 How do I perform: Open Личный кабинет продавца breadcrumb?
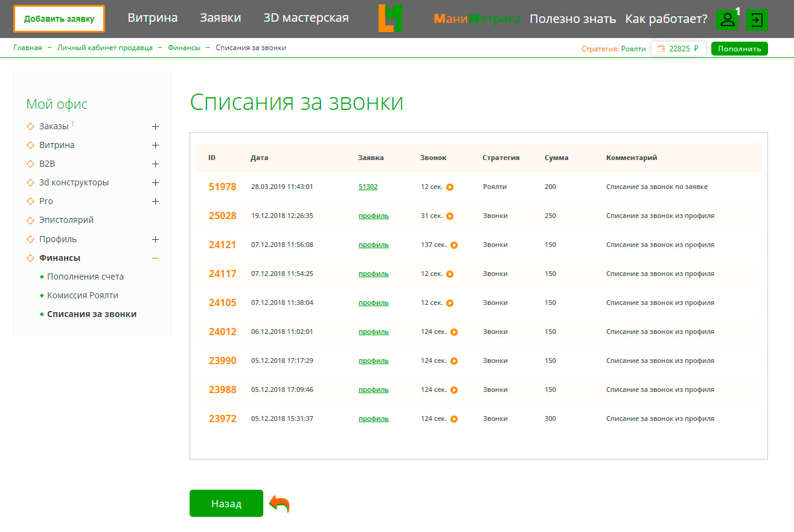pos(105,48)
